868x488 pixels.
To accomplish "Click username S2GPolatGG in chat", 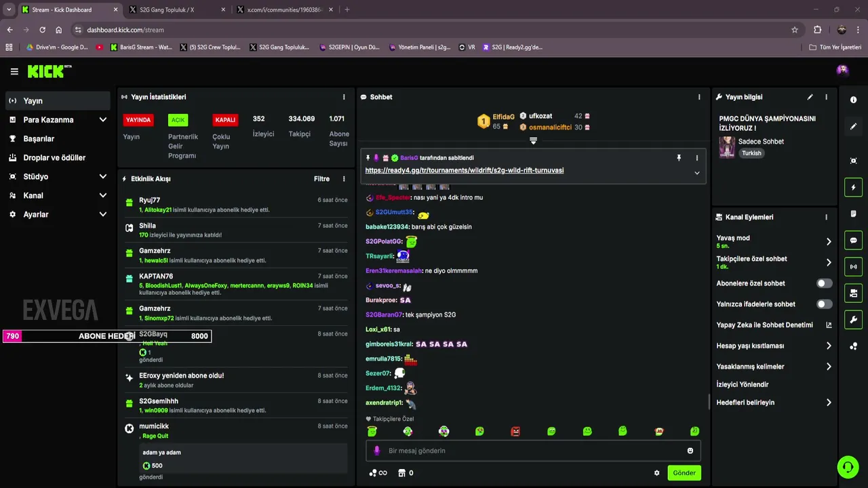I will [383, 242].
